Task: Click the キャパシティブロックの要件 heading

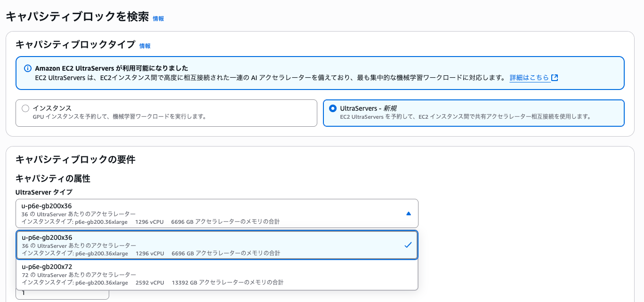Action: coord(75,160)
